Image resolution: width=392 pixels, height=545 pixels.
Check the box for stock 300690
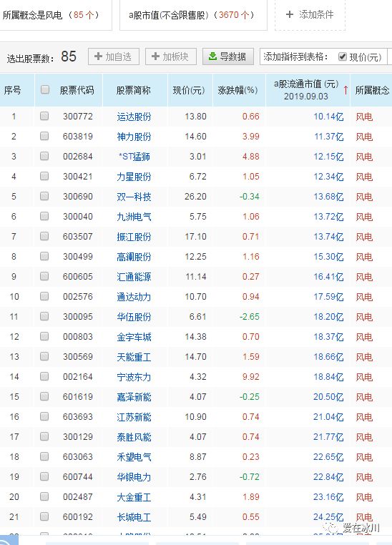(44, 196)
